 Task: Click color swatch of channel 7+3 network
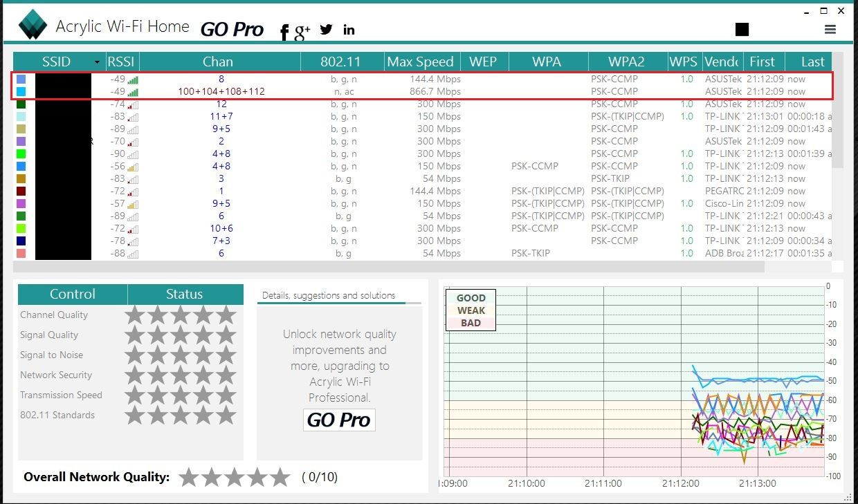tap(21, 241)
